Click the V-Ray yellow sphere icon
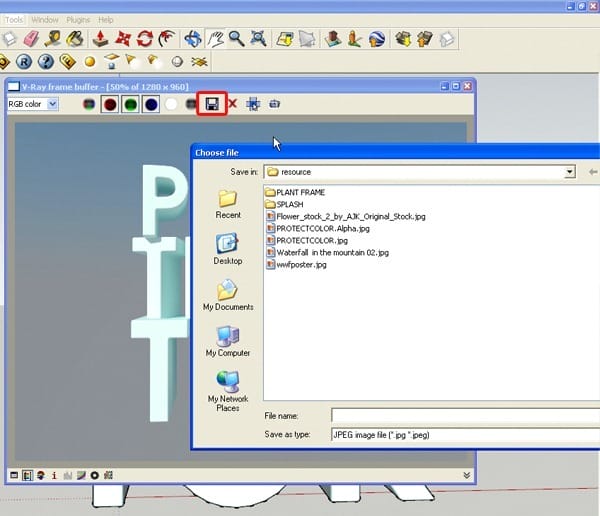This screenshot has width=600, height=516. pyautogui.click(x=90, y=62)
